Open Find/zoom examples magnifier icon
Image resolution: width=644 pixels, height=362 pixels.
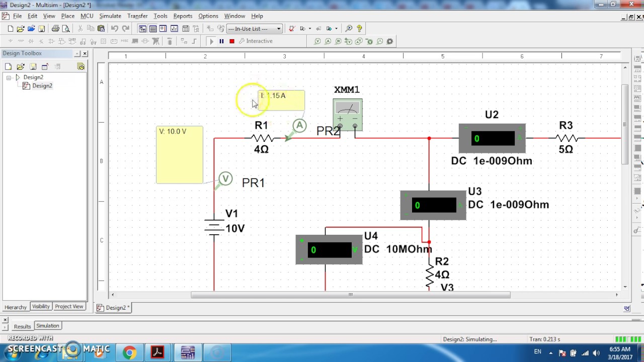tap(349, 29)
